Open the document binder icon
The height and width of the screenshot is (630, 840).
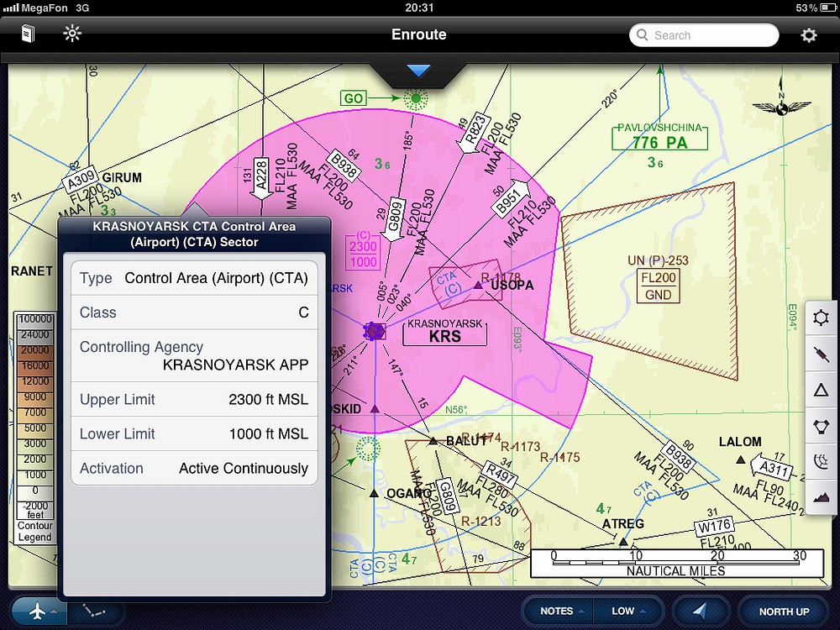[29, 34]
